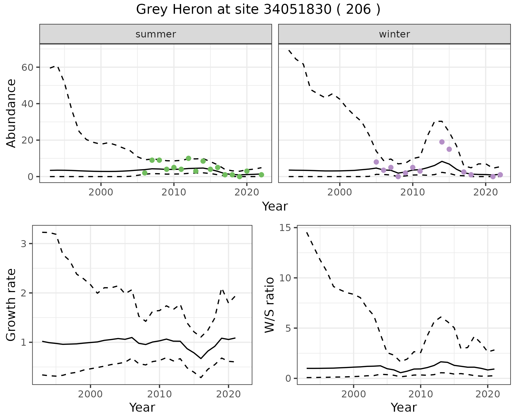This screenshot has height=420, width=517.
Task: Click the Abundance y-axis label
Action: 11,113
